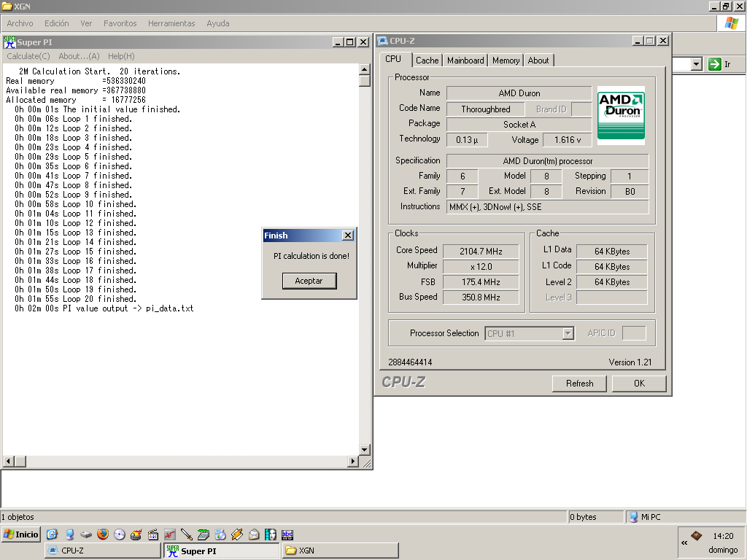Viewport: 747px width, 560px height.
Task: Expand the Processor Selection dropdown
Action: (x=568, y=334)
